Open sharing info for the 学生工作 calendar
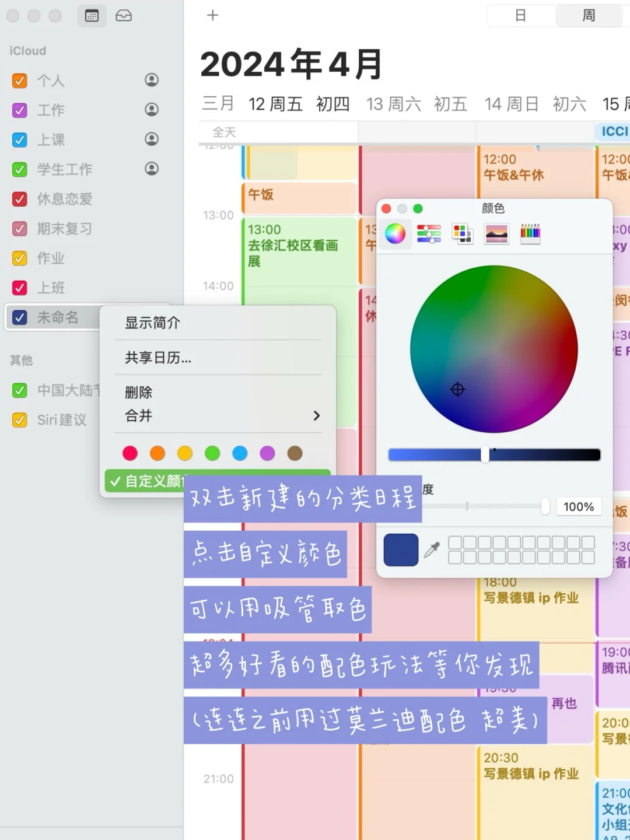The image size is (630, 840). (151, 169)
